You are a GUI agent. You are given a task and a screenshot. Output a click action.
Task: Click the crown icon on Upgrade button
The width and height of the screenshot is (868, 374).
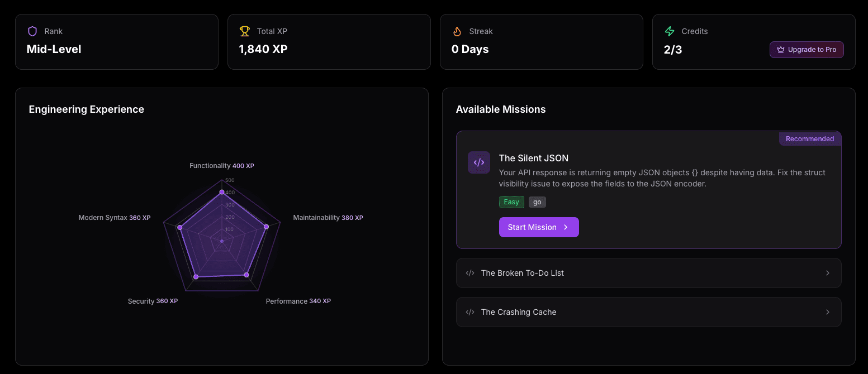tap(781, 50)
